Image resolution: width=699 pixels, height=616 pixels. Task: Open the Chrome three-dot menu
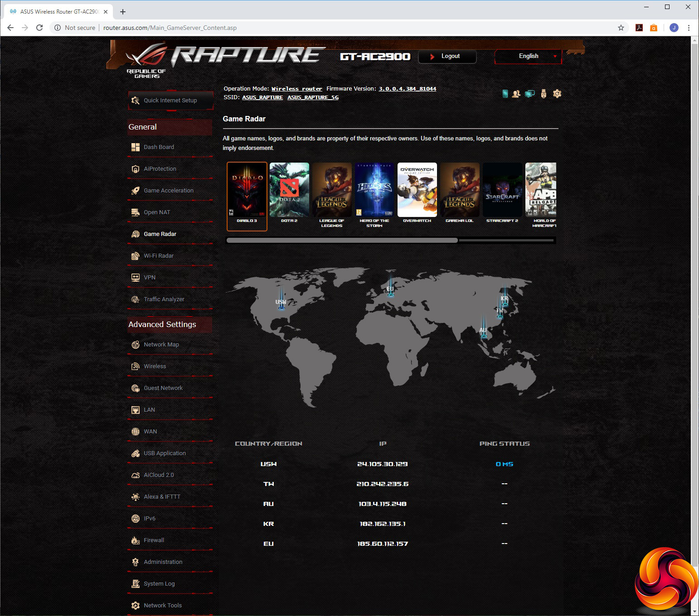click(689, 28)
